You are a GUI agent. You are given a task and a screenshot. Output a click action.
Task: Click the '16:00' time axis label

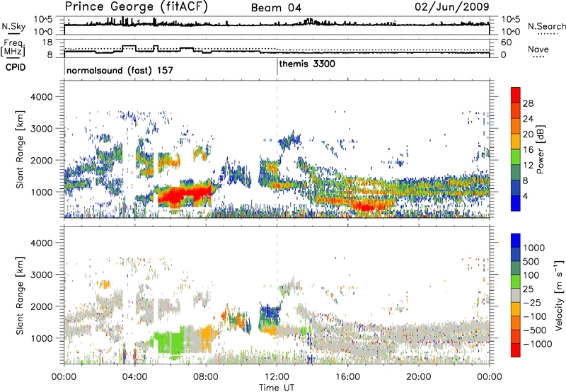point(347,377)
